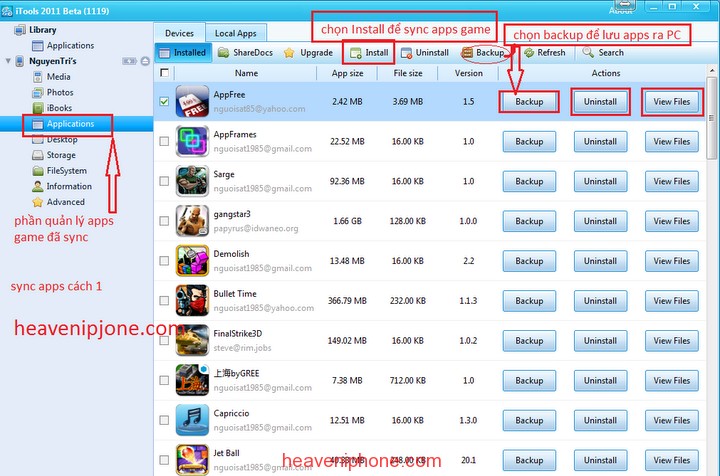Click the ShareDocs toolbar item
Viewport: 720px width, 476px height.
[245, 53]
